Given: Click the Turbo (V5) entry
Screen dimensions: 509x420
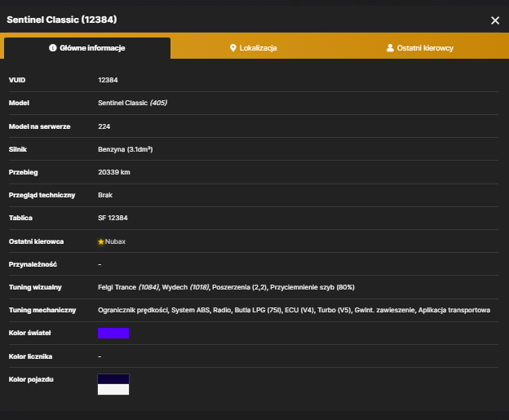Looking at the screenshot, I should 334,310.
